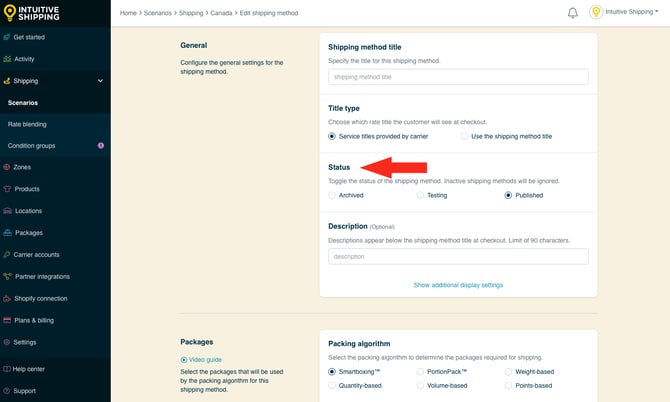Click the Support question icon

(6, 391)
